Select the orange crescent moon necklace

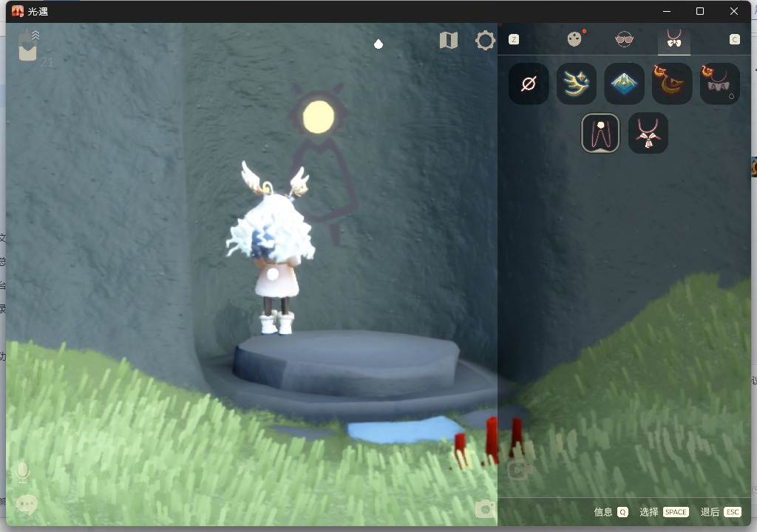click(x=672, y=84)
